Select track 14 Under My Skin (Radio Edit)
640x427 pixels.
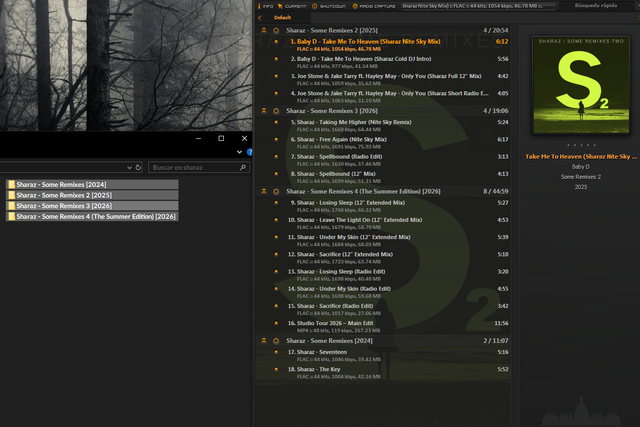[x=383, y=291]
